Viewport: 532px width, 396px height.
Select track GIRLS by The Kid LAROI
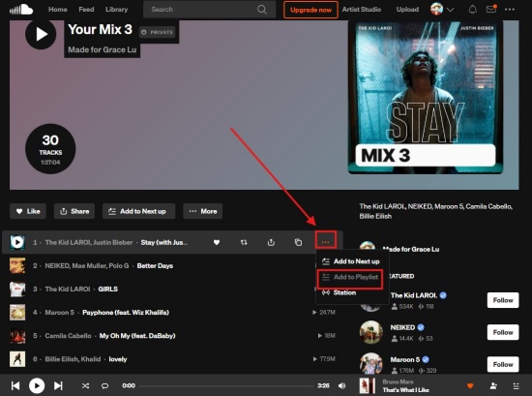[108, 289]
